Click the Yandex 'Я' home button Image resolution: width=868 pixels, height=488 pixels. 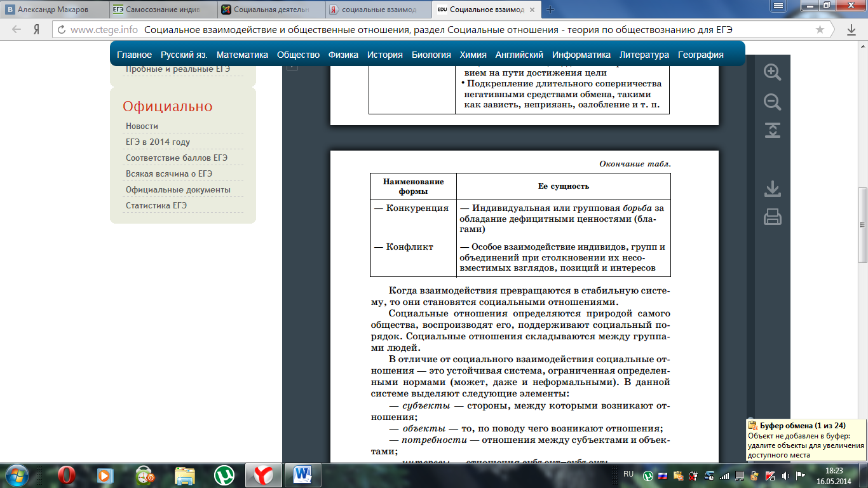point(37,30)
